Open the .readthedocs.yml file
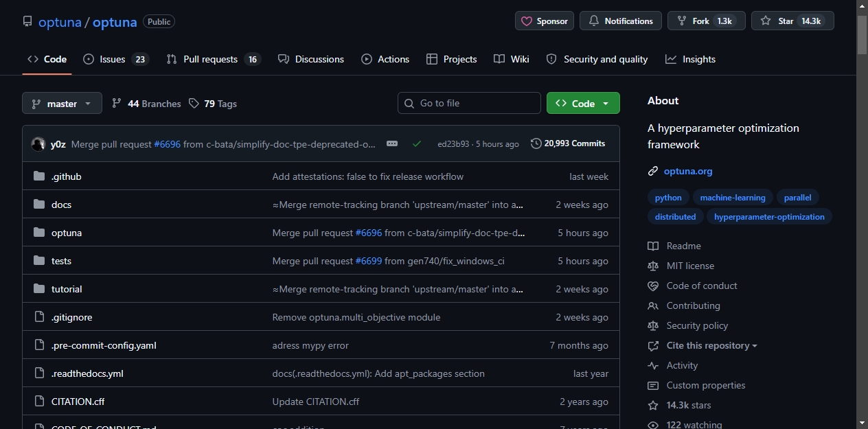868x429 pixels. [x=87, y=373]
